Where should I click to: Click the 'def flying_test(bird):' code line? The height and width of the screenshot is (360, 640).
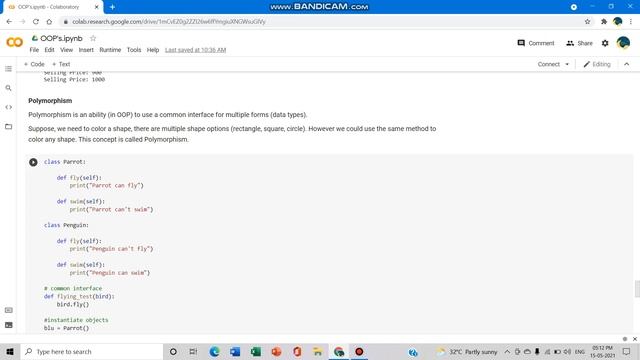tap(79, 296)
